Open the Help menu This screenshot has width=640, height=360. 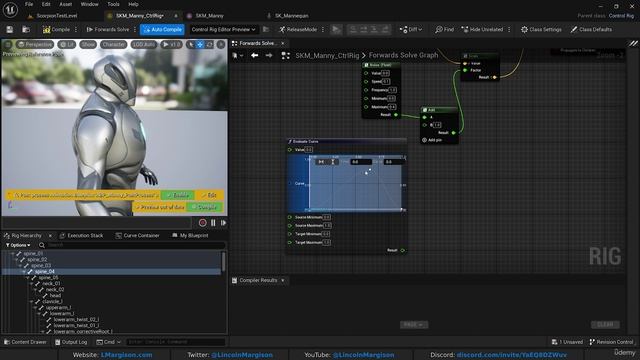[133, 4]
